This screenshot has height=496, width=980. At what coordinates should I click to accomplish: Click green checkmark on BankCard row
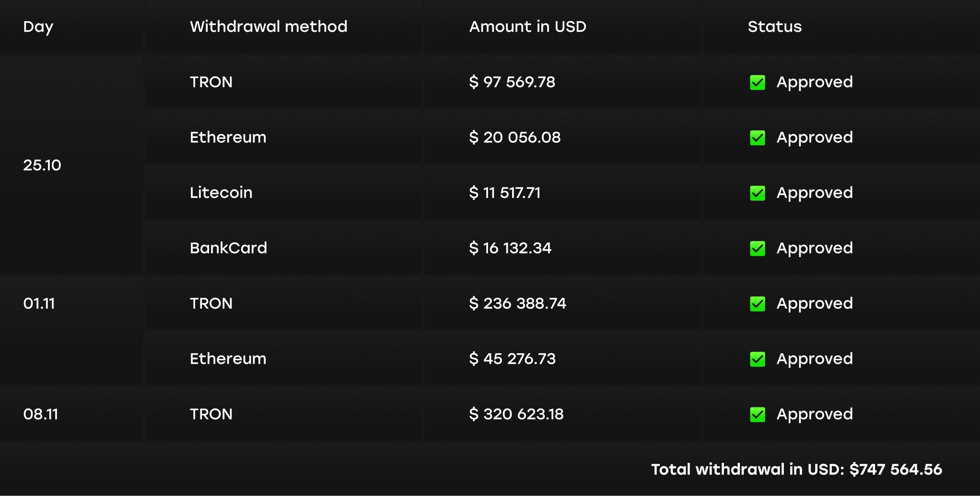(758, 249)
